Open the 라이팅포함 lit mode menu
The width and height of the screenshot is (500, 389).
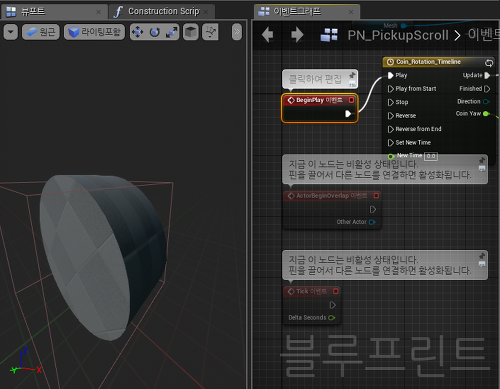(94, 32)
